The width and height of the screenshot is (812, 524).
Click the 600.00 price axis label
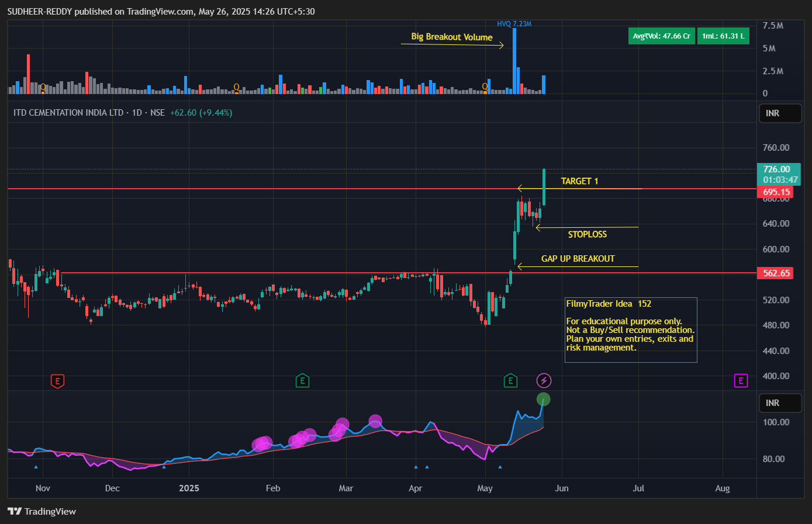776,249
